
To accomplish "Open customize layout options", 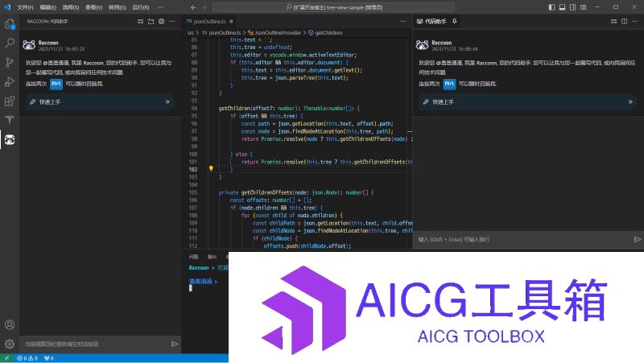I will pyautogui.click(x=583, y=7).
